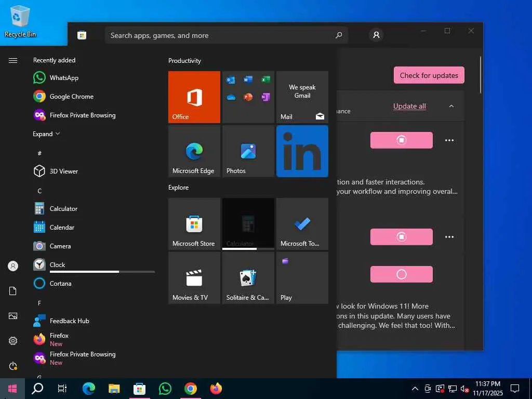The image size is (532, 399).
Task: Open Calendar app from the list
Action: pos(94,228)
